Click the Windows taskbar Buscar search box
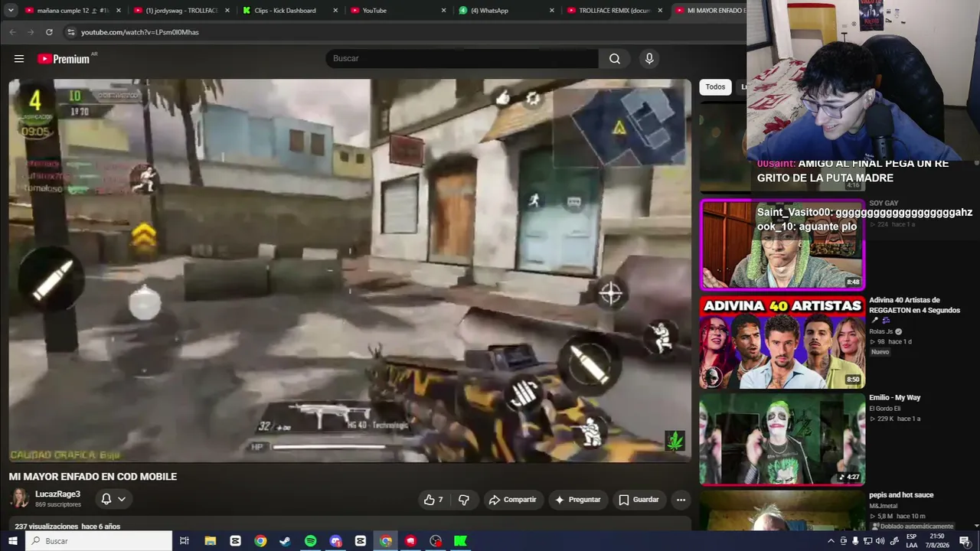The height and width of the screenshot is (551, 980). 100,541
